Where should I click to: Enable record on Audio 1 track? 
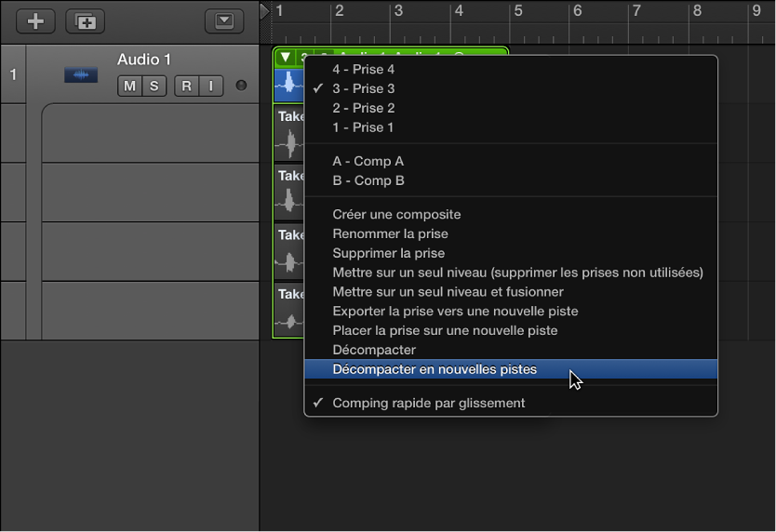(x=186, y=86)
